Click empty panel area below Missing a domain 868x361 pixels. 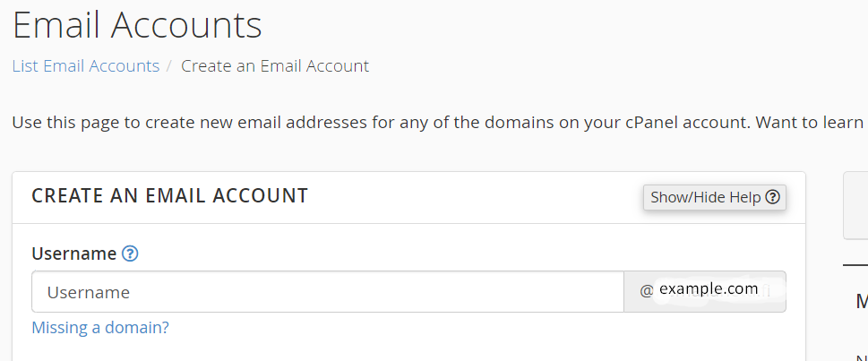coord(408,350)
